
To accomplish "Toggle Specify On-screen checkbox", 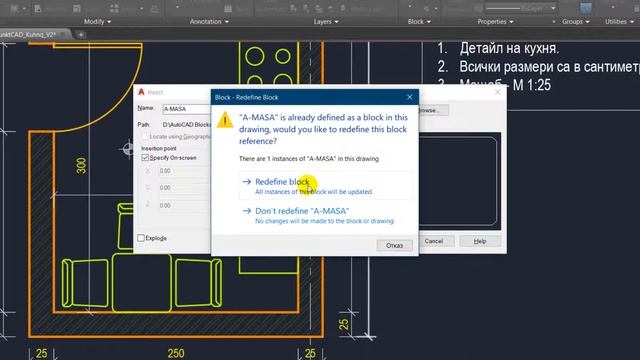I will pyautogui.click(x=145, y=158).
